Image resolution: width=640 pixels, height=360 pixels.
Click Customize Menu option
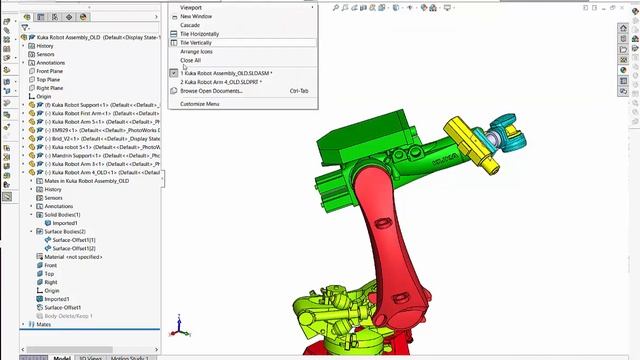pyautogui.click(x=243, y=104)
